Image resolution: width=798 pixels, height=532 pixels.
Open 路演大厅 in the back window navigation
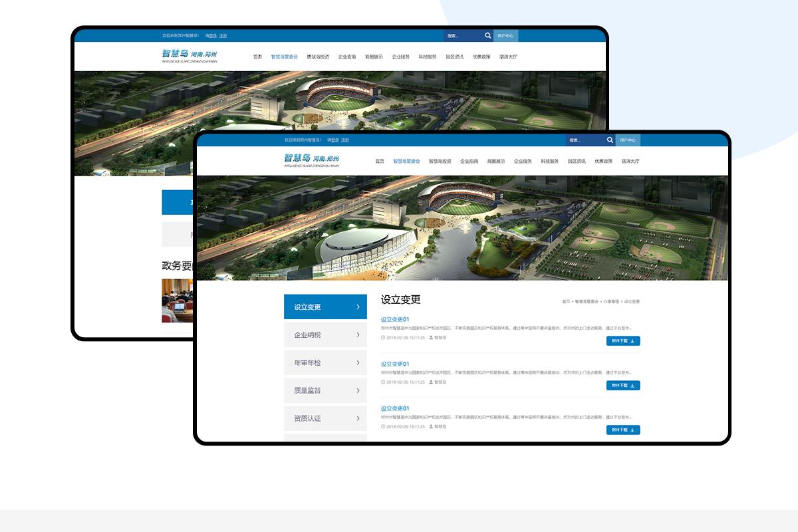click(509, 57)
